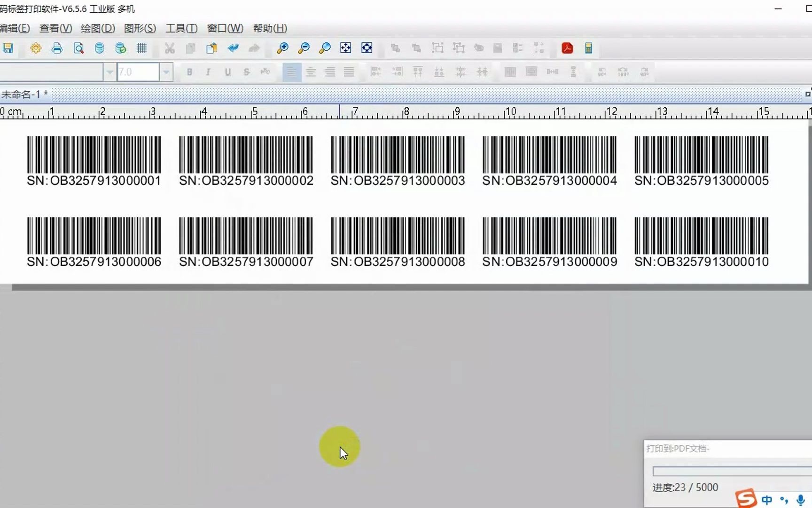
Task: Open the 绘图(D) menu
Action: pyautogui.click(x=98, y=28)
